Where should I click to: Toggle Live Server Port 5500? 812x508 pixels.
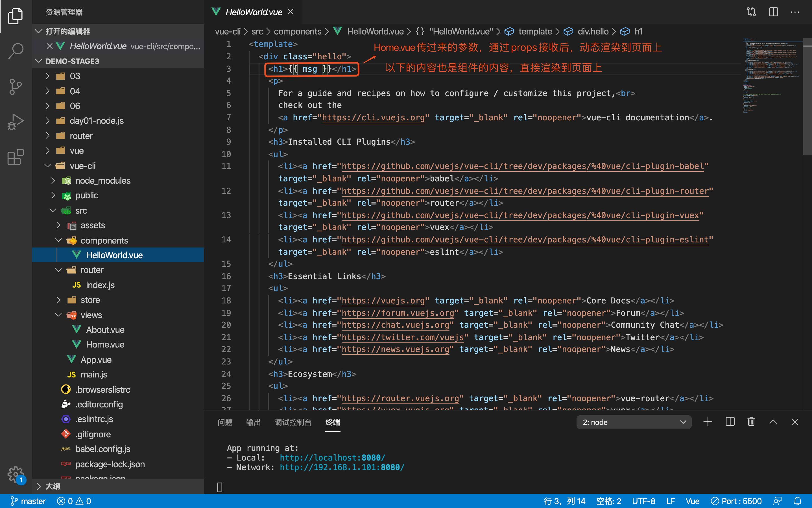pyautogui.click(x=736, y=501)
